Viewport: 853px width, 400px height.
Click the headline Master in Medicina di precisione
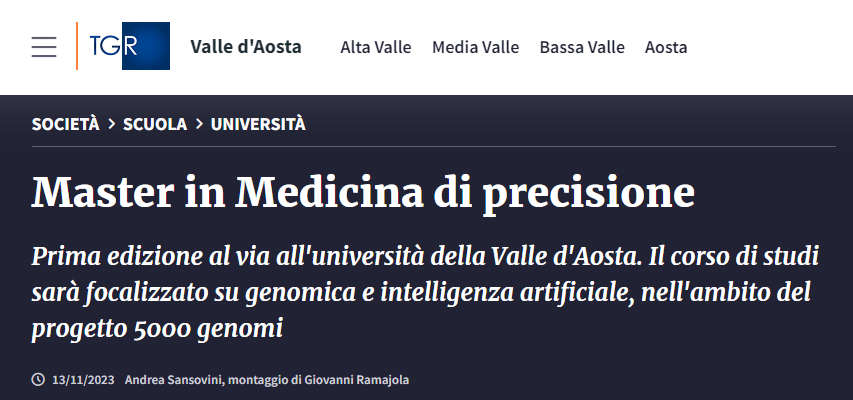[x=362, y=190]
